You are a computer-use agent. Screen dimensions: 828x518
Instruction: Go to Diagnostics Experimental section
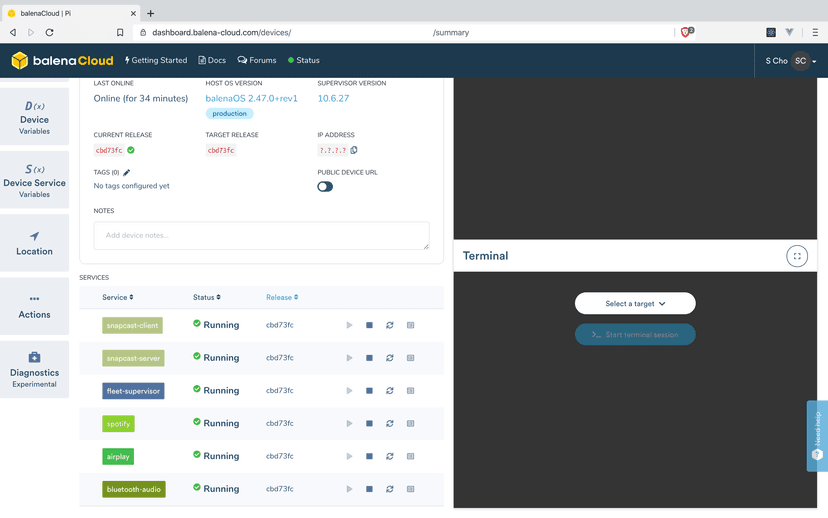click(x=35, y=369)
